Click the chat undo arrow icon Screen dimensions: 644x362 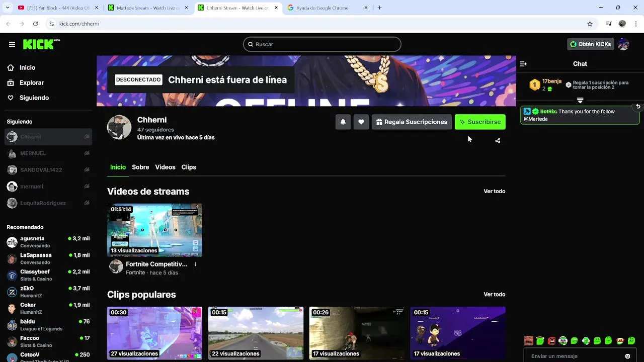pyautogui.click(x=638, y=107)
